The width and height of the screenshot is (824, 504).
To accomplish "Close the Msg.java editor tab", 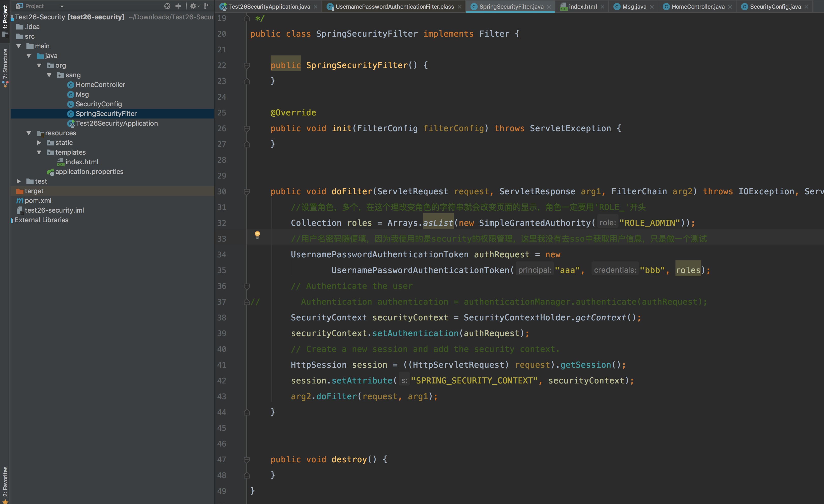I will tap(652, 7).
